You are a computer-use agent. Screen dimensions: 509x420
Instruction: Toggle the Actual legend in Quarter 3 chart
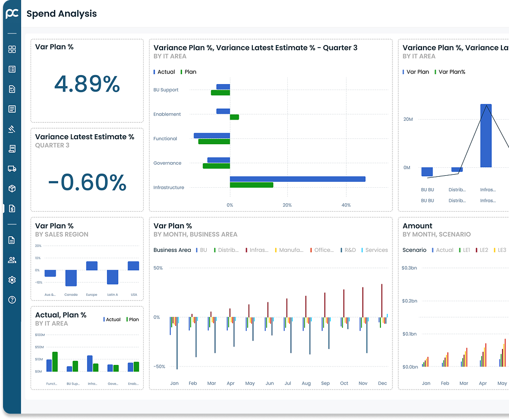coord(164,72)
